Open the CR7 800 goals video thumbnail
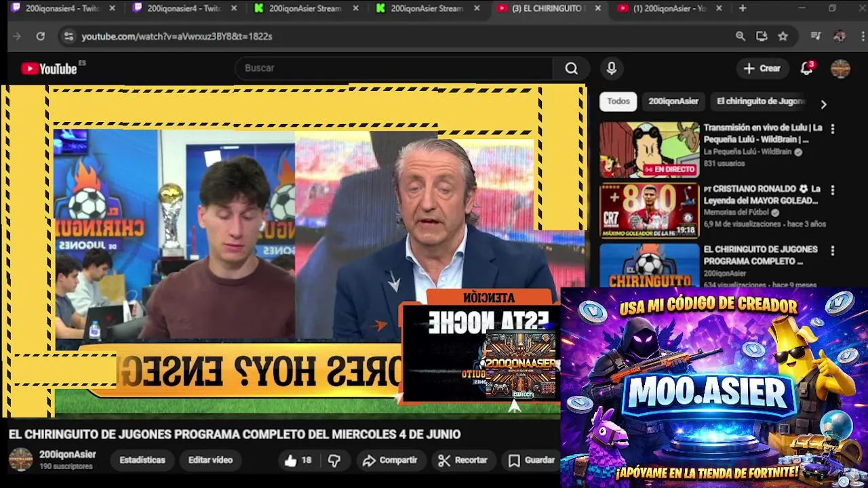Screen dimensions: 868x488 (649, 211)
